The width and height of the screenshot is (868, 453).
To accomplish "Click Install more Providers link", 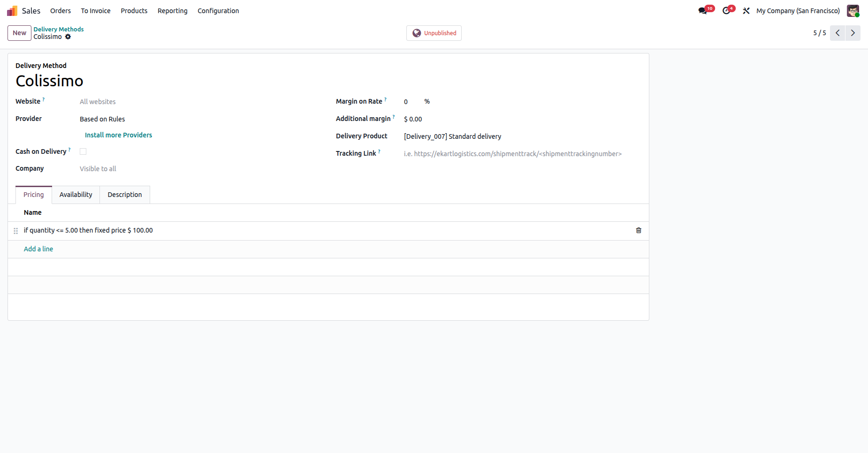I will (118, 135).
